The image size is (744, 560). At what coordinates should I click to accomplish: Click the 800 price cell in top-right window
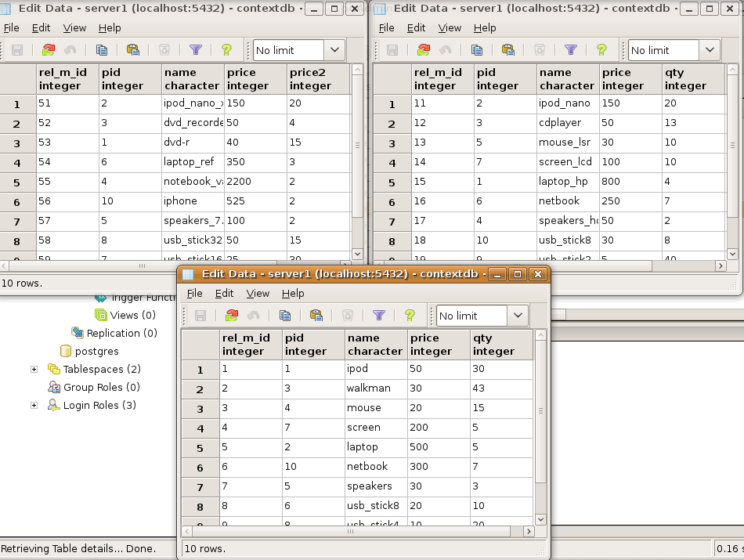tap(630, 182)
